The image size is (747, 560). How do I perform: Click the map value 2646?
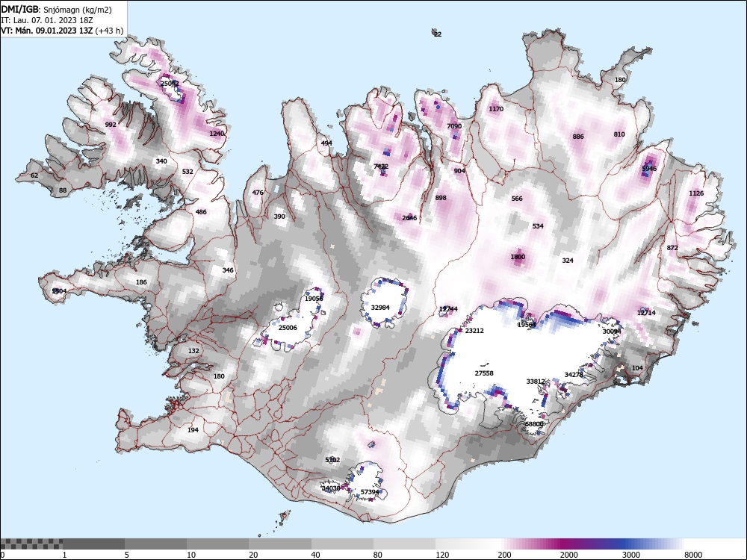pos(409,218)
